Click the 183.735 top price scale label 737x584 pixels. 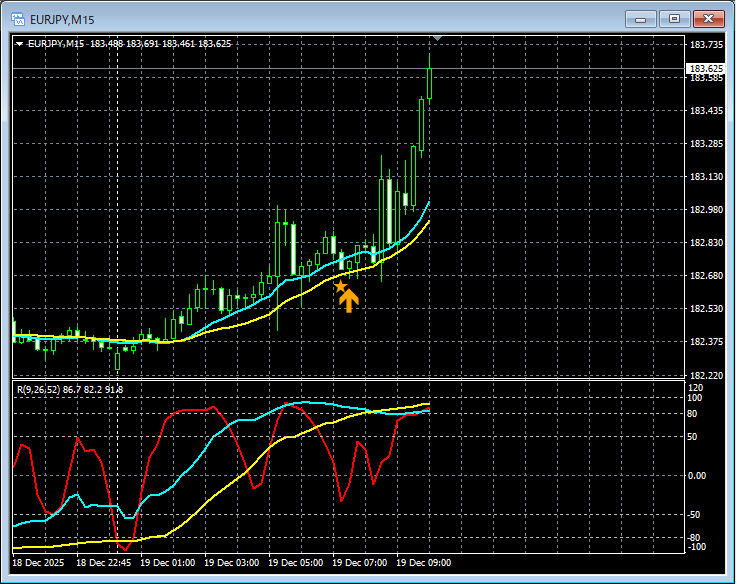click(706, 45)
